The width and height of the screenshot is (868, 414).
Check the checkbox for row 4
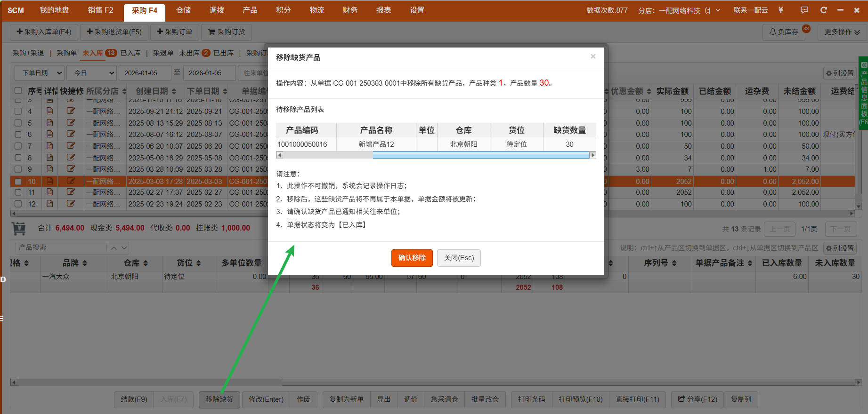click(18, 111)
